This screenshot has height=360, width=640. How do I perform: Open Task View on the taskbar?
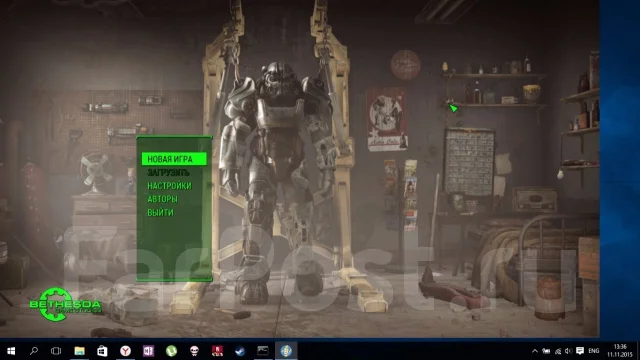coord(56,351)
